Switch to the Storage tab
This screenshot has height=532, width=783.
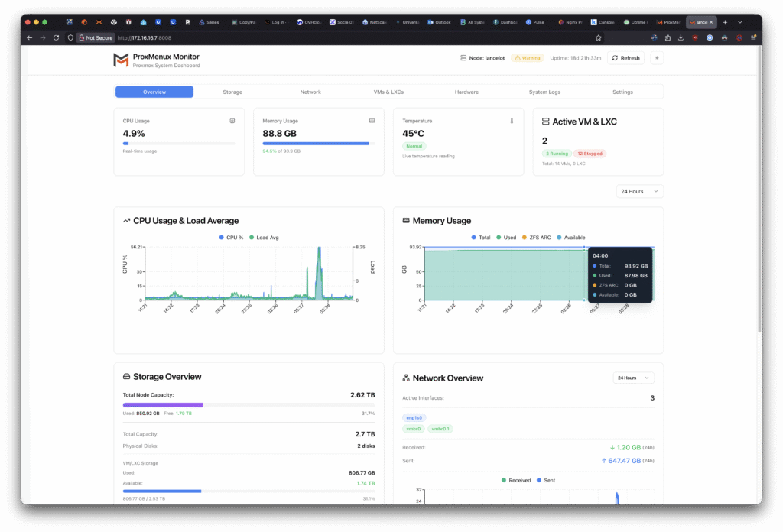click(232, 92)
